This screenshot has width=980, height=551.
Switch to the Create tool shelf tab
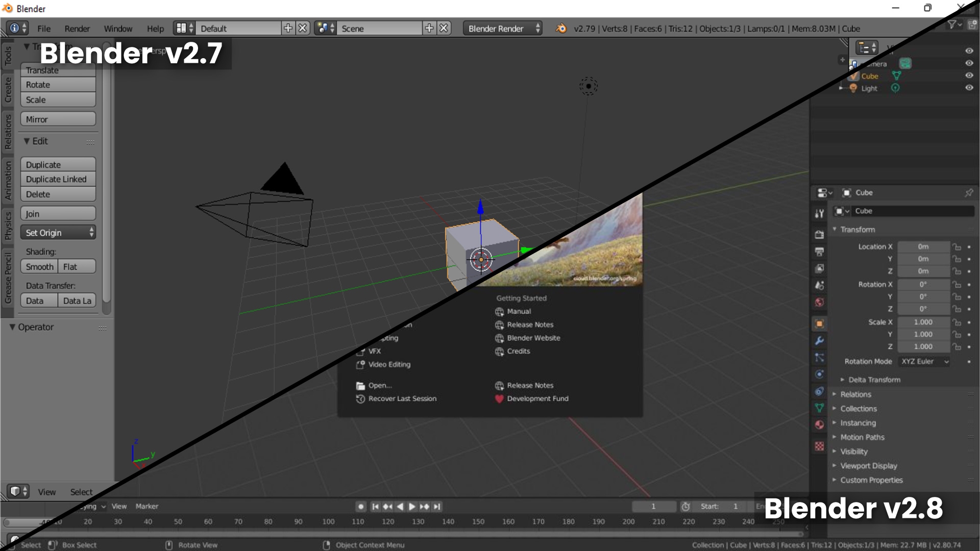[x=8, y=90]
